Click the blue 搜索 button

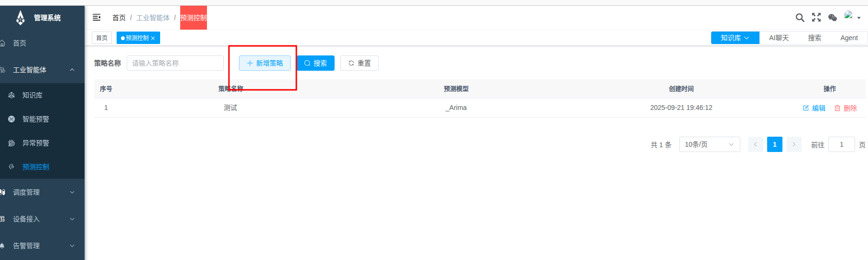pos(315,63)
